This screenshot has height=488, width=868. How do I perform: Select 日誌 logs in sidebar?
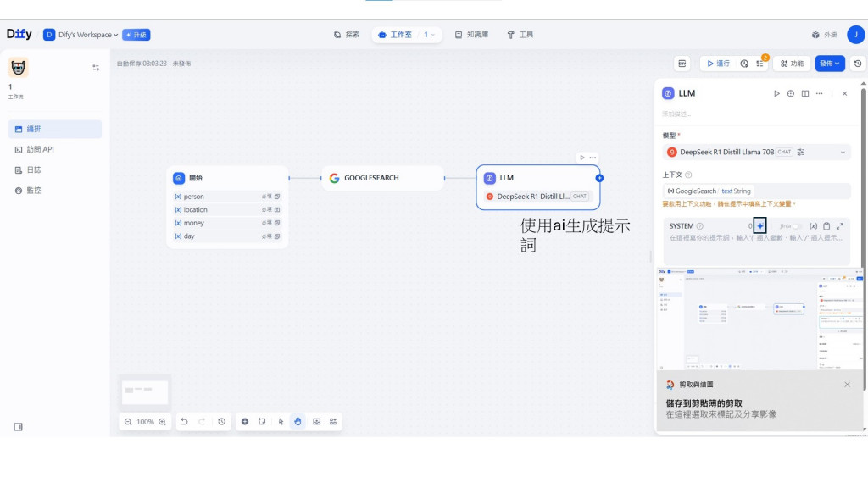[x=55, y=169]
